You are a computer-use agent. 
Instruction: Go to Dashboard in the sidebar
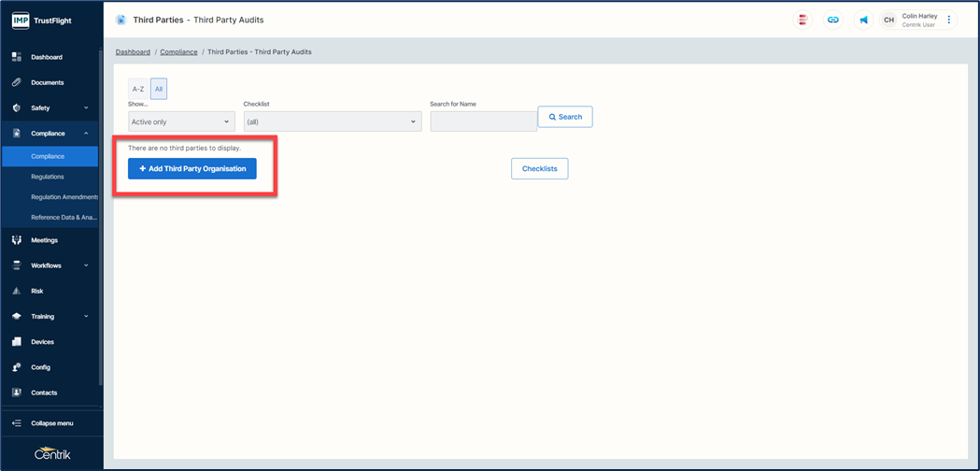(47, 57)
